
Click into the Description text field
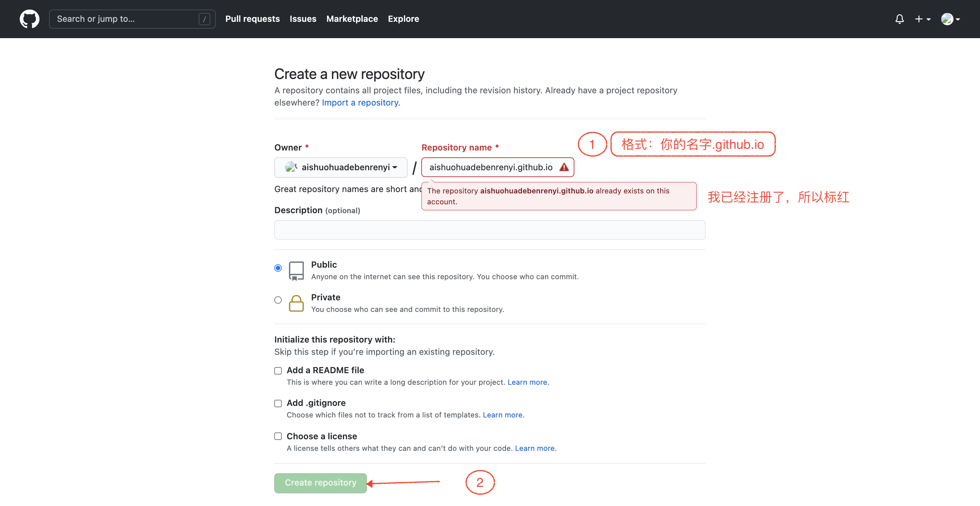click(490, 230)
